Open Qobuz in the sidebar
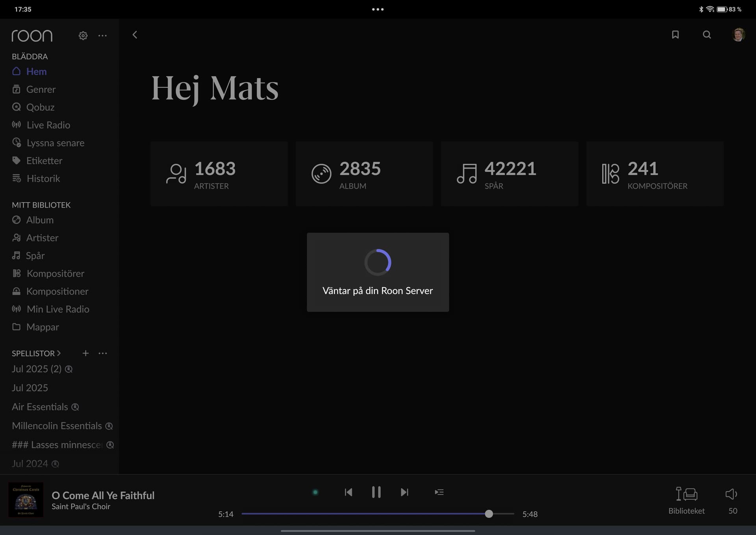This screenshot has width=756, height=535. click(x=40, y=107)
